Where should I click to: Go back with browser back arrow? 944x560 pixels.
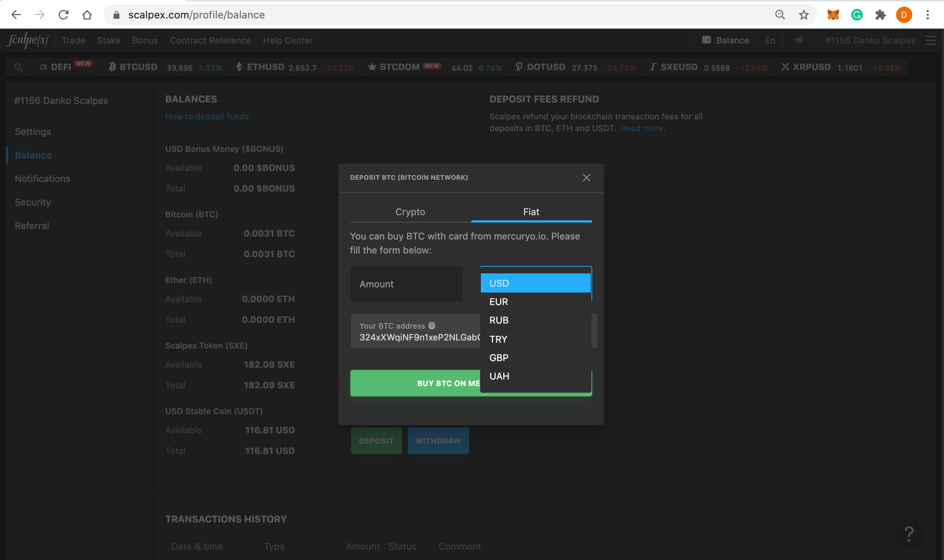(x=16, y=15)
